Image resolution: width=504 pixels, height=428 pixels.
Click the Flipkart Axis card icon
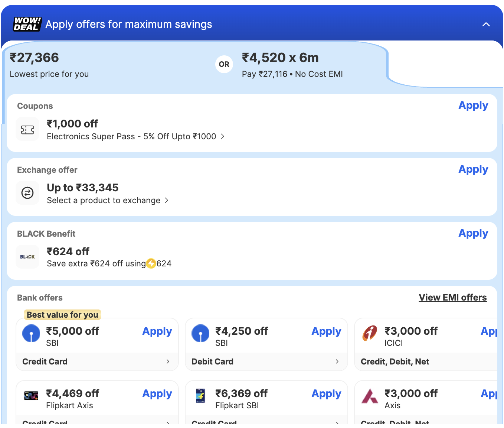click(x=31, y=396)
